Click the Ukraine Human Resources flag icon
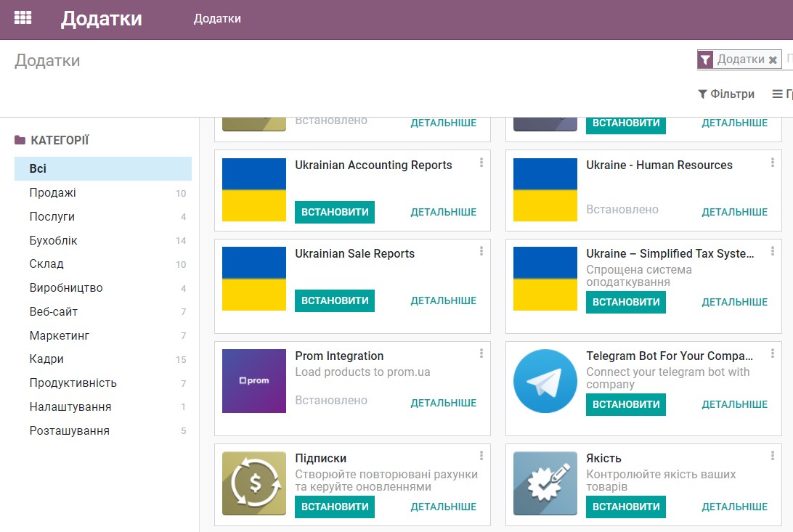793x532 pixels. [545, 190]
